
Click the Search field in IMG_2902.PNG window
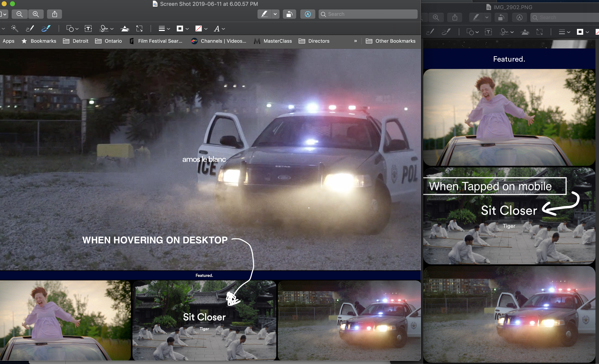click(564, 17)
